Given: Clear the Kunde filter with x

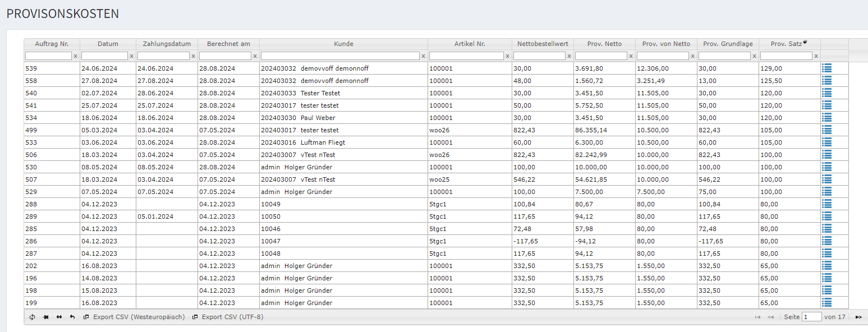Looking at the screenshot, I should pos(424,56).
